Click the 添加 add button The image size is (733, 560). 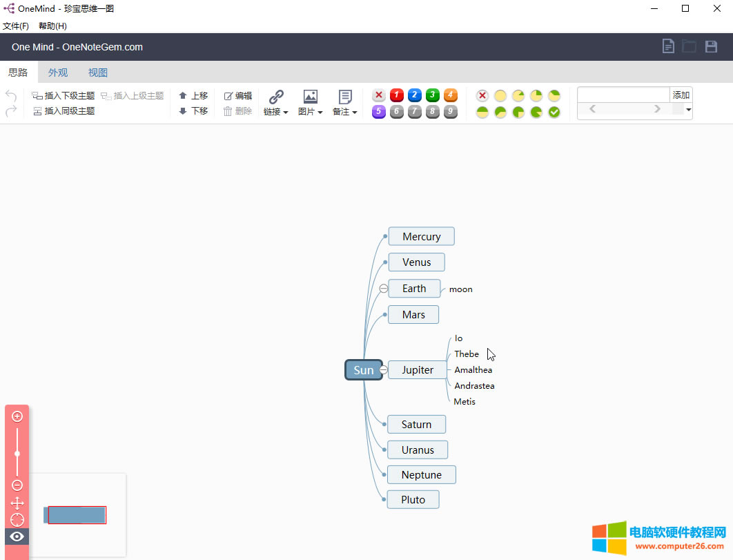pyautogui.click(x=681, y=95)
